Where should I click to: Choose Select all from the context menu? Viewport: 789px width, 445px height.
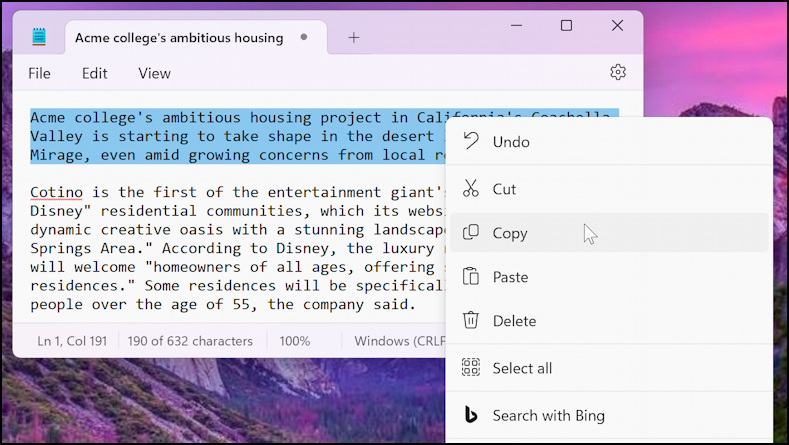coord(609,368)
